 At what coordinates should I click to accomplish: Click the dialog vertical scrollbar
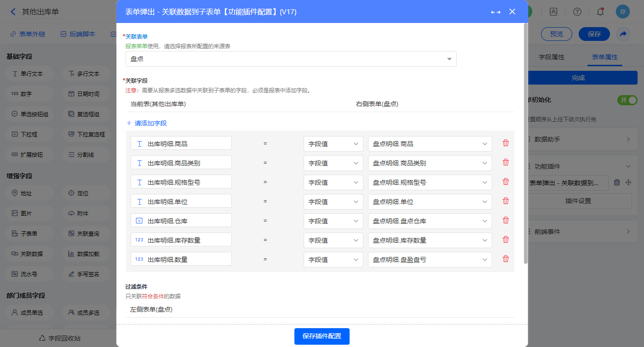tap(526, 142)
